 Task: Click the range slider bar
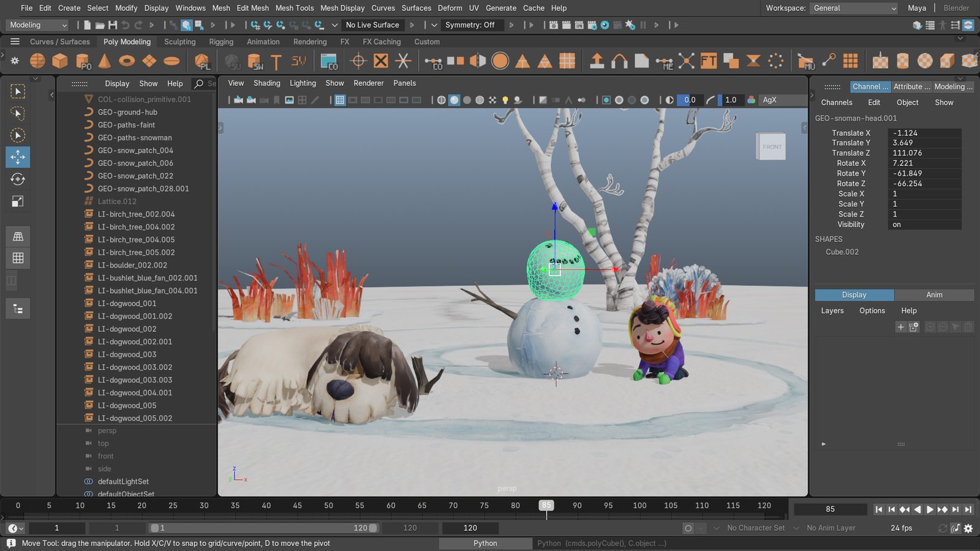tap(264, 528)
